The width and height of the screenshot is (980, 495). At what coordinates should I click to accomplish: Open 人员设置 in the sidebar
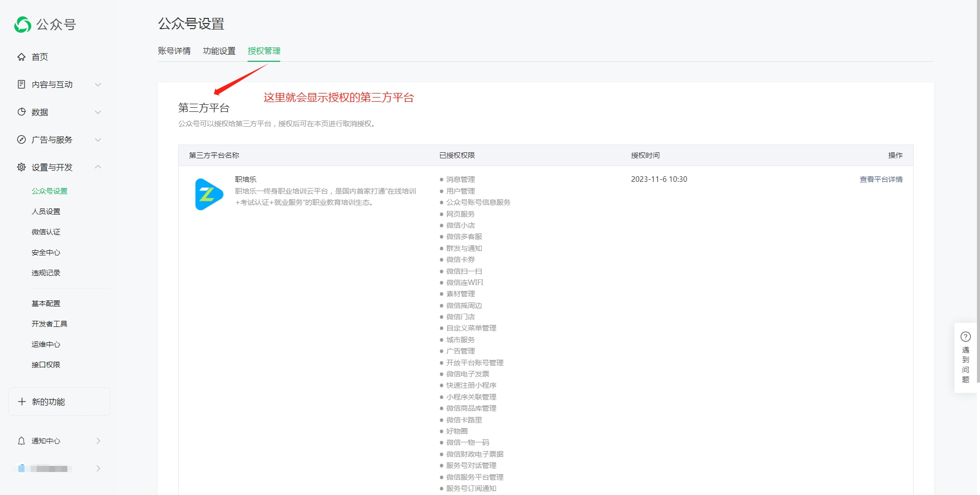46,211
